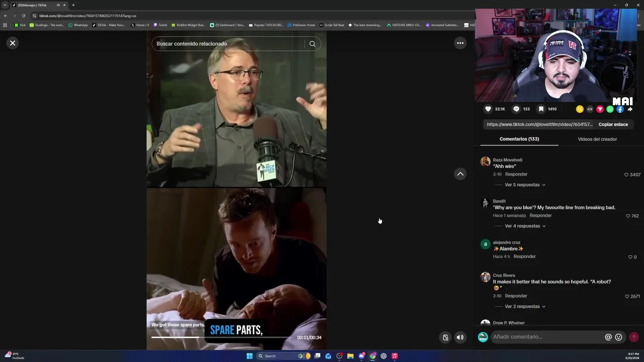Reply to Cruz Rivera's comment
Viewport: 644px width, 362px height.
pos(516,296)
